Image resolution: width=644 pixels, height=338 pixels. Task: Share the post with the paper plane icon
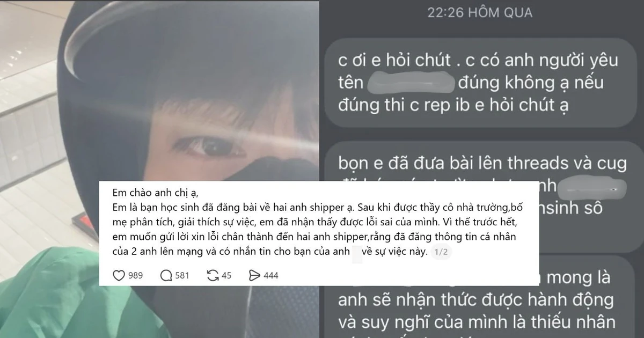click(x=255, y=275)
